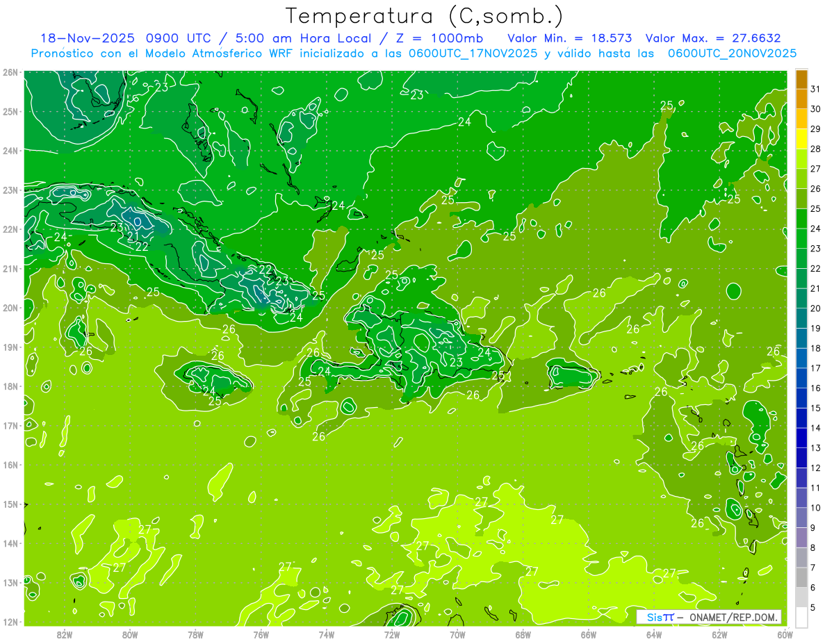The width and height of the screenshot is (834, 644).
Task: Click longitude axis label 64W
Action: pos(654,634)
